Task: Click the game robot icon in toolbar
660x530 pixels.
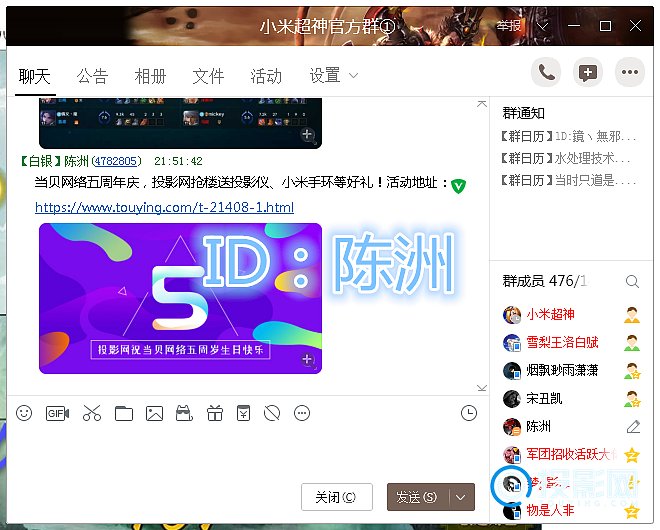Action: pyautogui.click(x=184, y=413)
